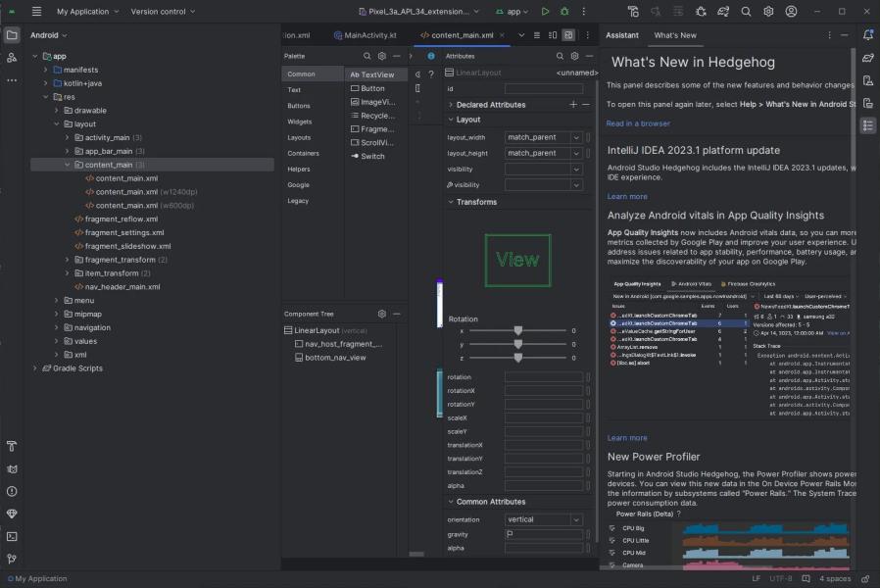Open the Problems tool window
Screen dimensions: 880x588
(12, 491)
